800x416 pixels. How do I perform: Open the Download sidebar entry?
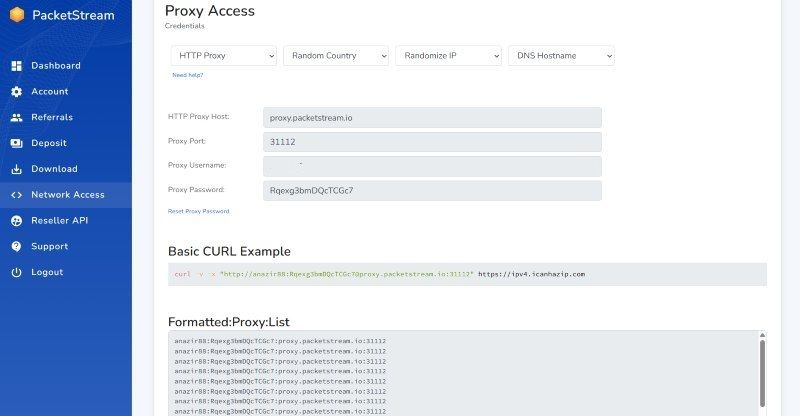click(x=66, y=169)
